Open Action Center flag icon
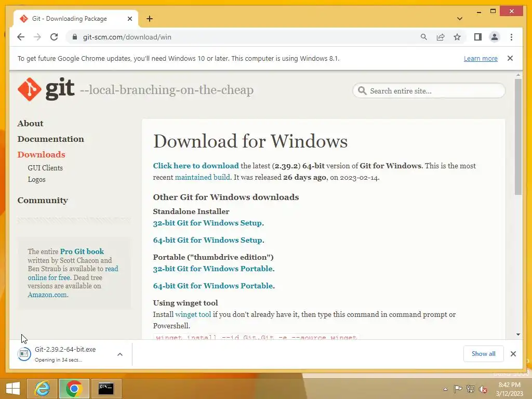 [458, 389]
